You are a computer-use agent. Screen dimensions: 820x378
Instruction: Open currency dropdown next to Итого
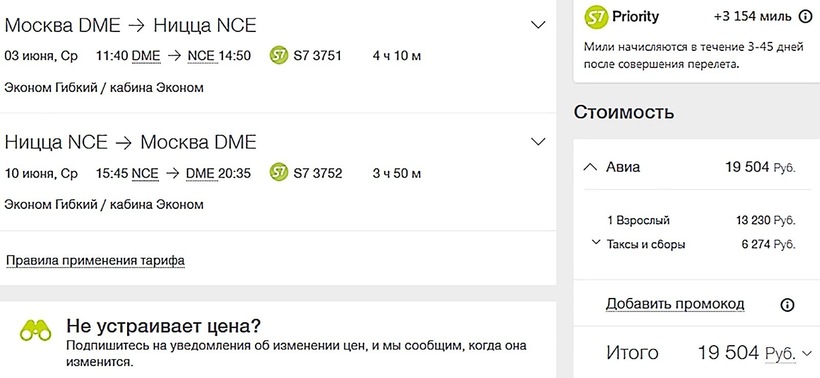(x=806, y=353)
